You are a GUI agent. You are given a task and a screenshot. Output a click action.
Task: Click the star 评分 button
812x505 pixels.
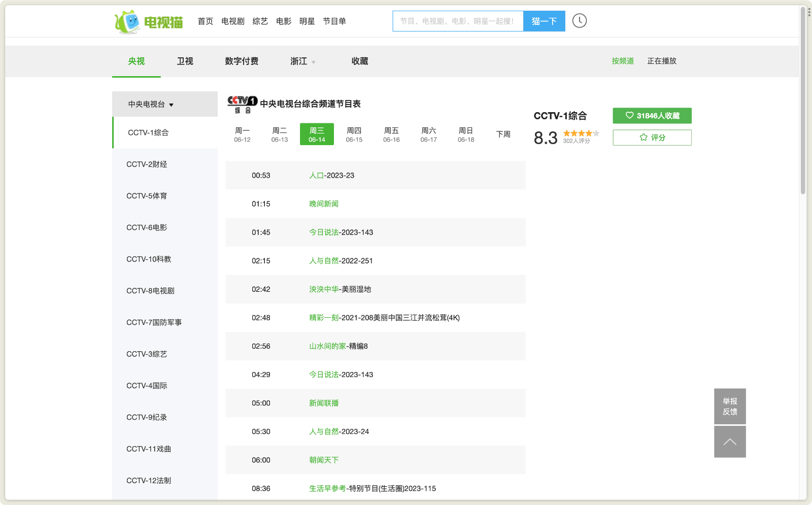pos(652,138)
